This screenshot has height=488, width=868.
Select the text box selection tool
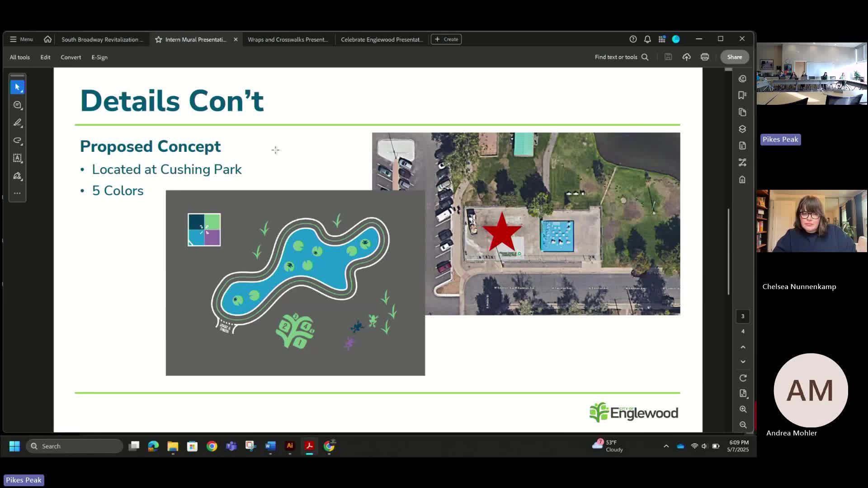point(18,158)
